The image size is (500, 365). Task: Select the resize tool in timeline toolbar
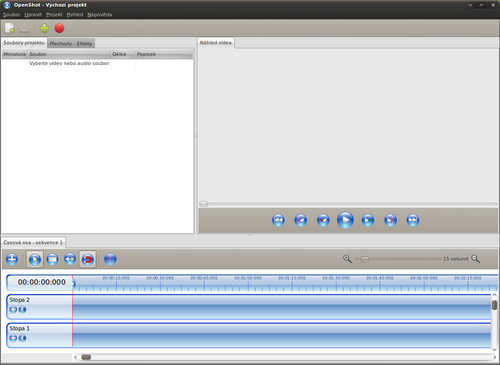[70, 259]
